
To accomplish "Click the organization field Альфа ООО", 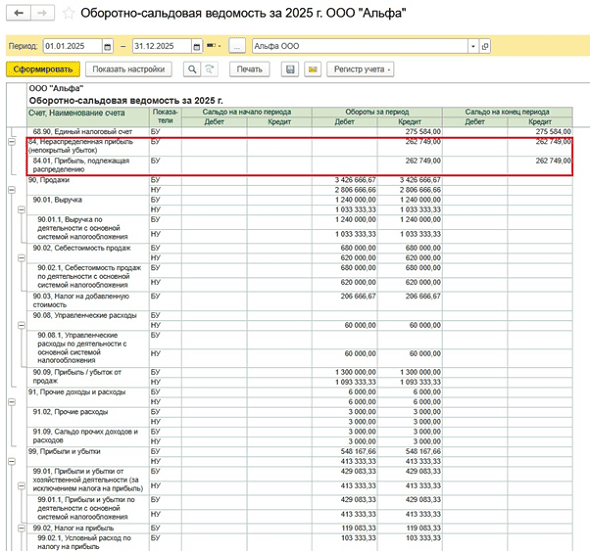I will pyautogui.click(x=360, y=46).
